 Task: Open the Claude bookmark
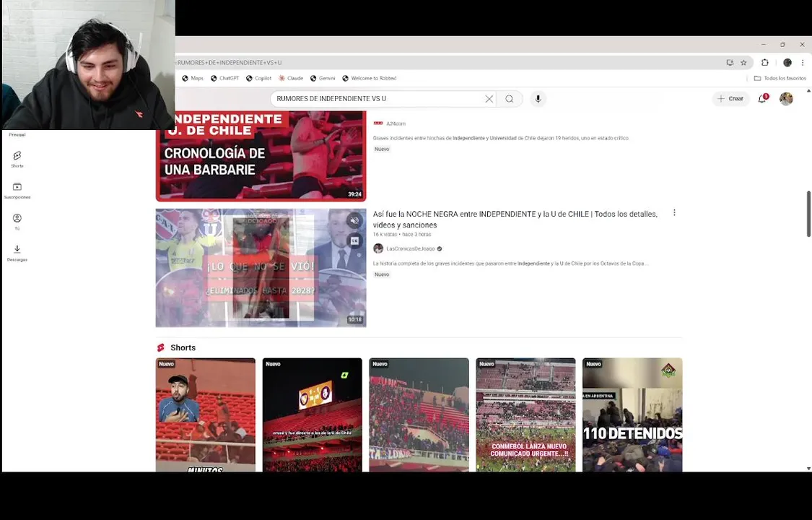point(291,78)
